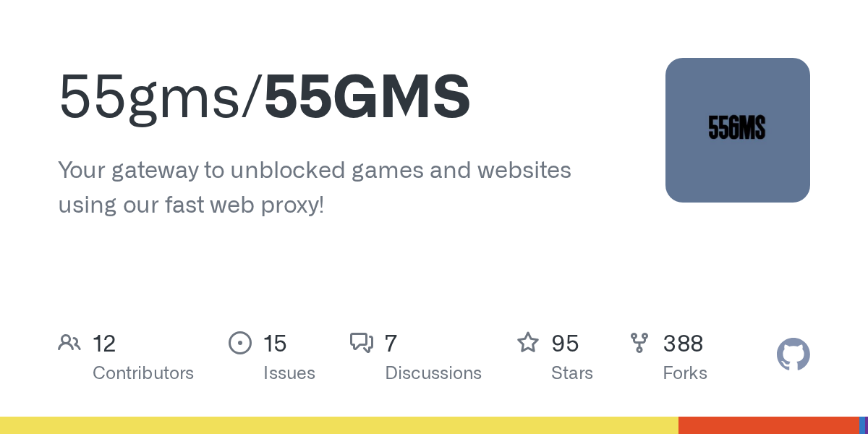The width and height of the screenshot is (868, 434).
Task: Click the Contributors people icon
Action: [69, 343]
